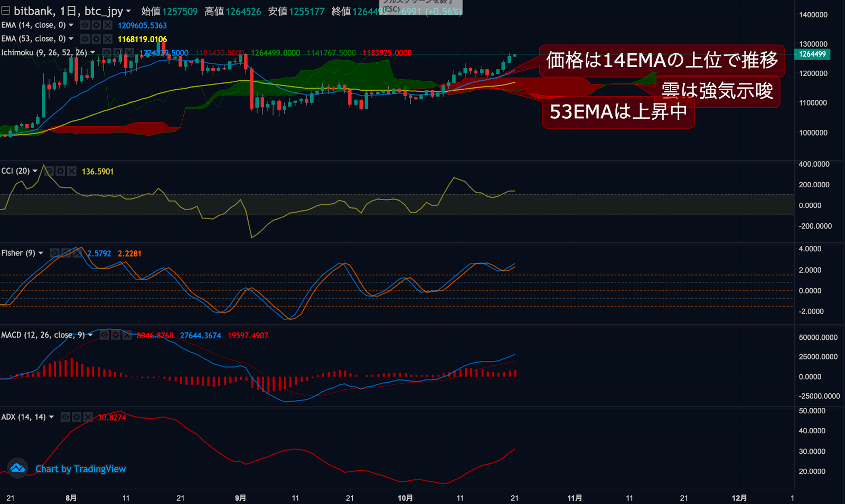Expand the bitbank btc_jpy symbol dropdown arrow
This screenshot has height=504, width=845.
[128, 11]
